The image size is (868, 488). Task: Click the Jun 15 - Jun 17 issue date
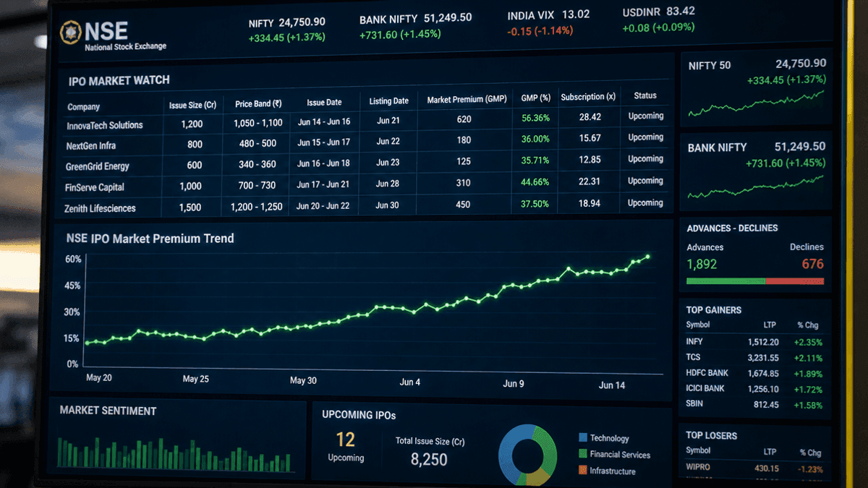tap(324, 142)
